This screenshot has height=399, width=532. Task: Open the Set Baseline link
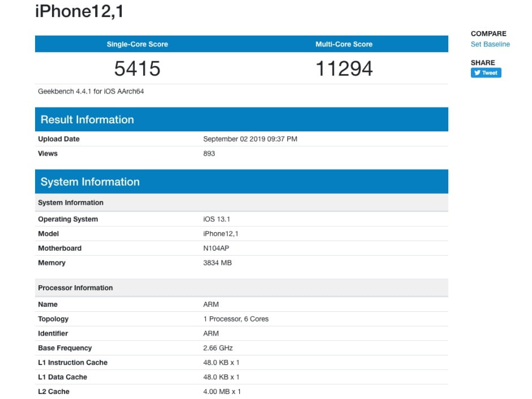click(x=490, y=44)
